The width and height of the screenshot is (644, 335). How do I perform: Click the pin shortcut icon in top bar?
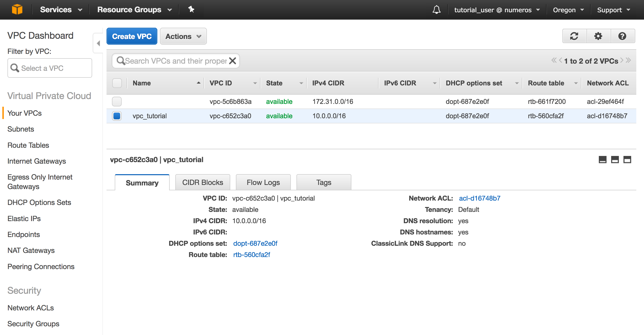click(x=191, y=9)
